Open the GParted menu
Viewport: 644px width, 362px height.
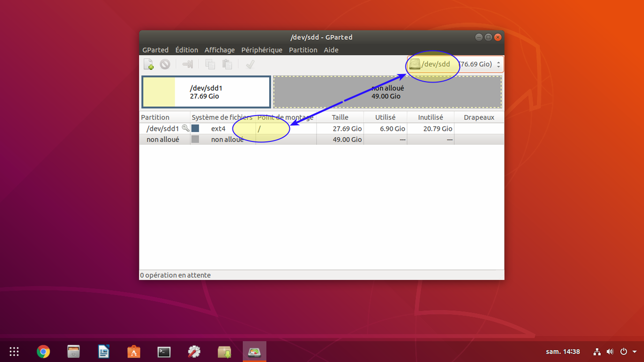[x=155, y=50]
